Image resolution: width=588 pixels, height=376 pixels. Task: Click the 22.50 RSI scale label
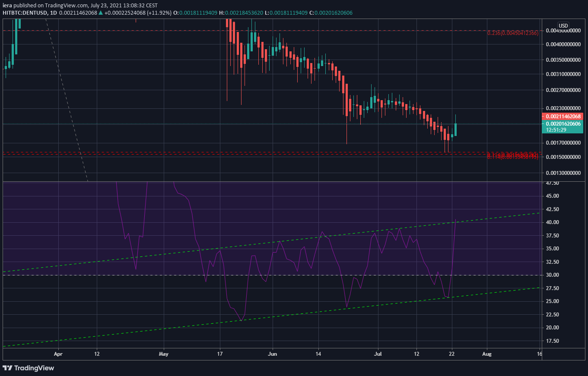tap(552, 315)
